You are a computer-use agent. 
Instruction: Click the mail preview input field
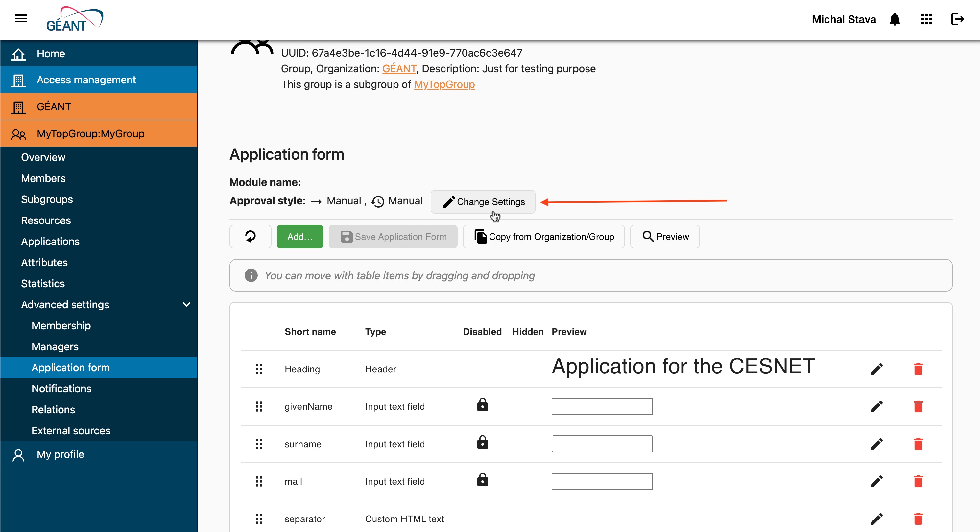(x=602, y=481)
